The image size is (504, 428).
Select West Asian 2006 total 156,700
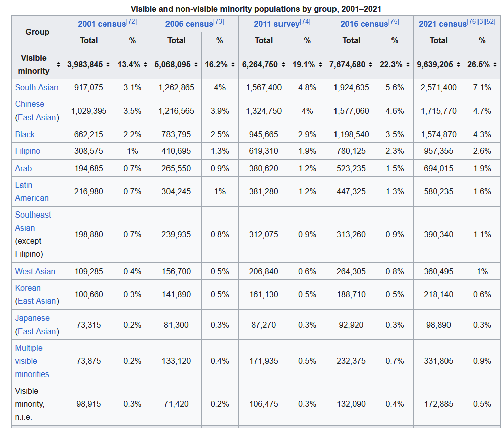(176, 271)
